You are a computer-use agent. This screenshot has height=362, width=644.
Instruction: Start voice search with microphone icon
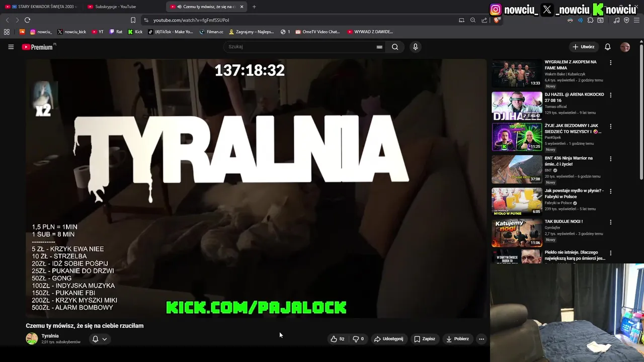click(415, 47)
